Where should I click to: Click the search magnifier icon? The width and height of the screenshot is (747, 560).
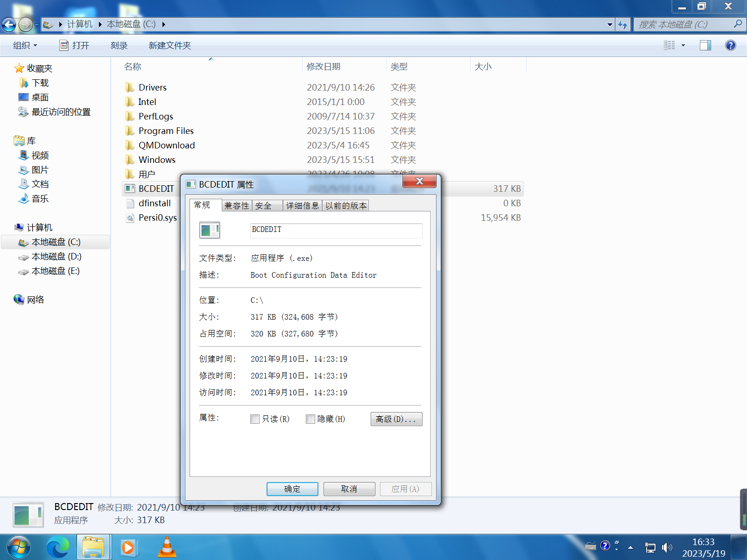738,24
